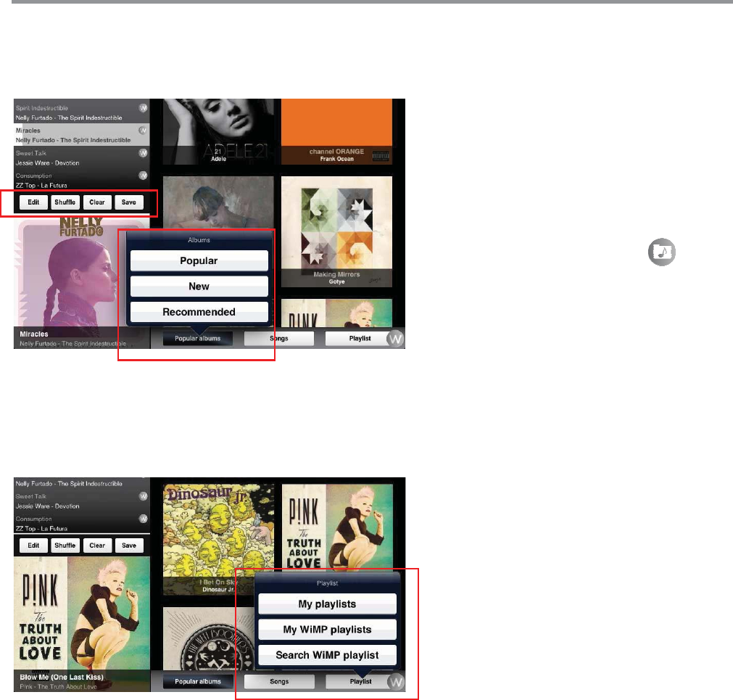Select Spirit Indestructible track in the queue

tap(82, 112)
